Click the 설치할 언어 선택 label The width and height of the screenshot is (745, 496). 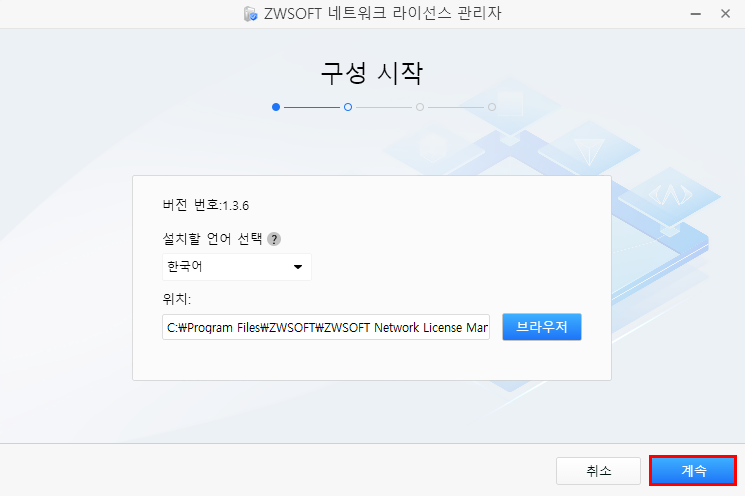[212, 238]
